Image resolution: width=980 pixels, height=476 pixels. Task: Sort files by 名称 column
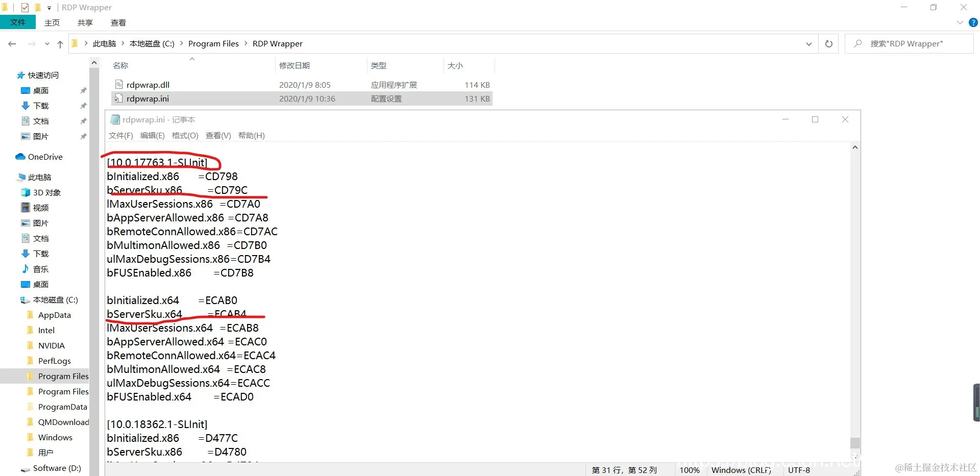[x=120, y=65]
